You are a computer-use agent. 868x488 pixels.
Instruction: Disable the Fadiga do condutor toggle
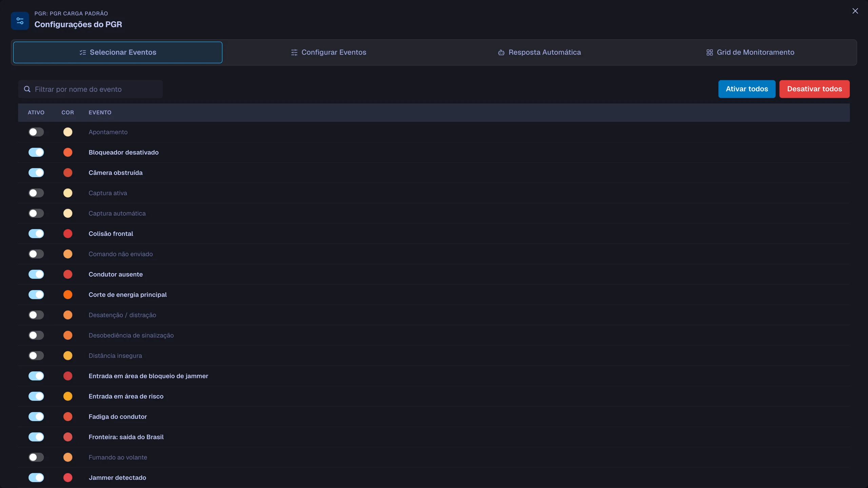pyautogui.click(x=36, y=417)
